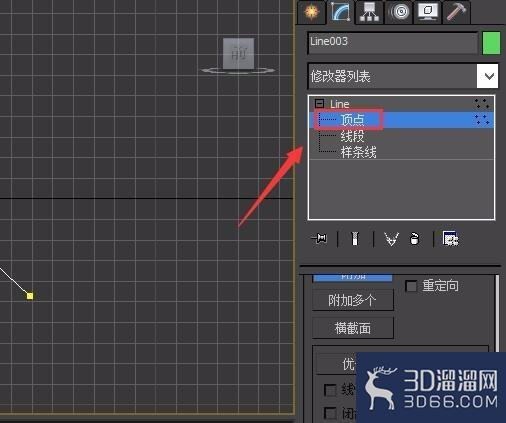Enable the 重定向 checkbox

(x=411, y=286)
